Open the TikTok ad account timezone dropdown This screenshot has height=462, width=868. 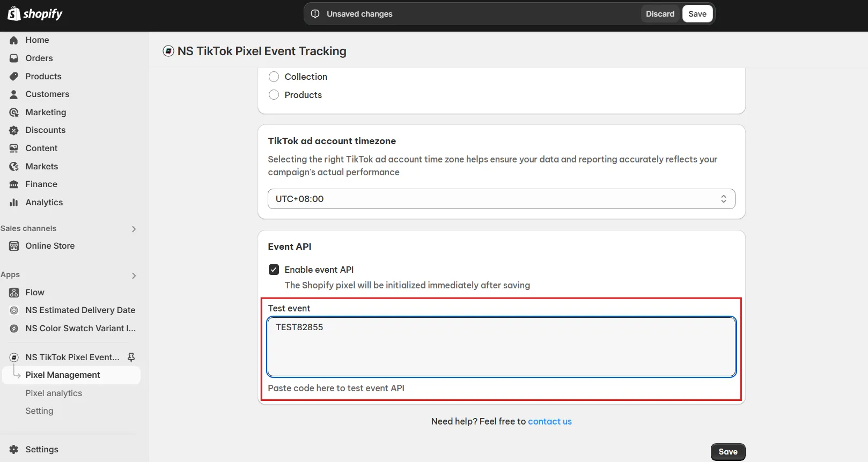coord(501,199)
